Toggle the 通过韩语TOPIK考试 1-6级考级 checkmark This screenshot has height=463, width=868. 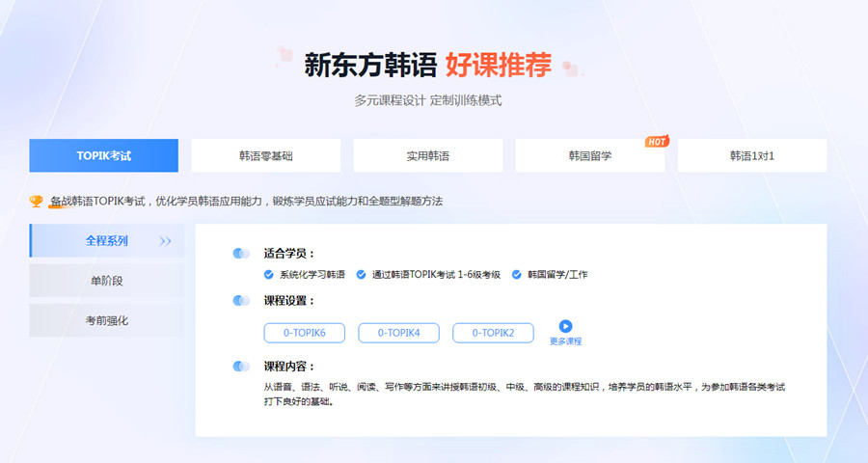click(x=361, y=274)
